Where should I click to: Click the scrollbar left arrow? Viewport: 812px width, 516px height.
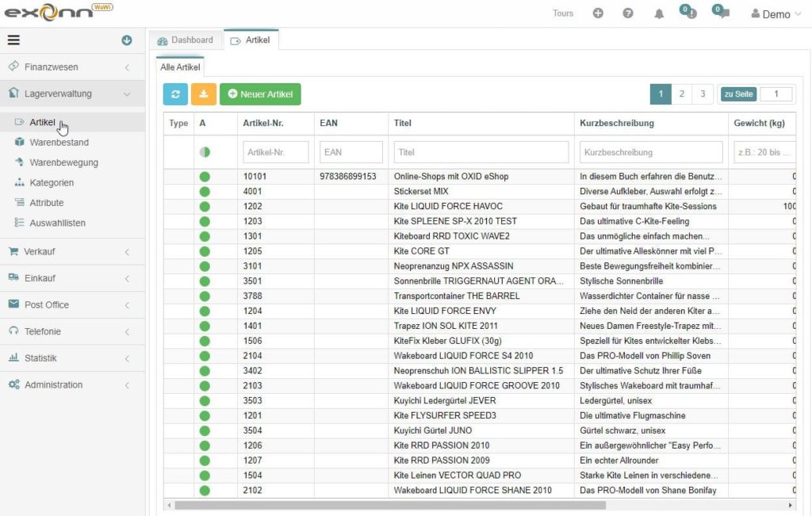[x=169, y=505]
